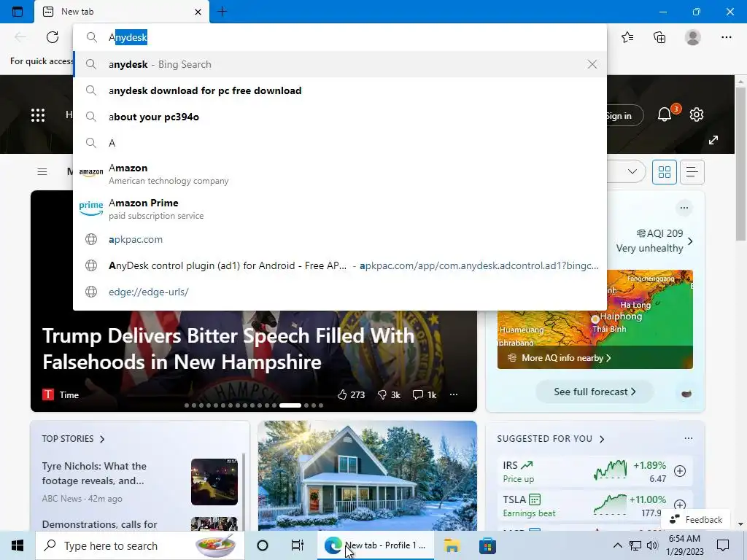Open more options on headline card
The image size is (747, 560).
coord(454,394)
